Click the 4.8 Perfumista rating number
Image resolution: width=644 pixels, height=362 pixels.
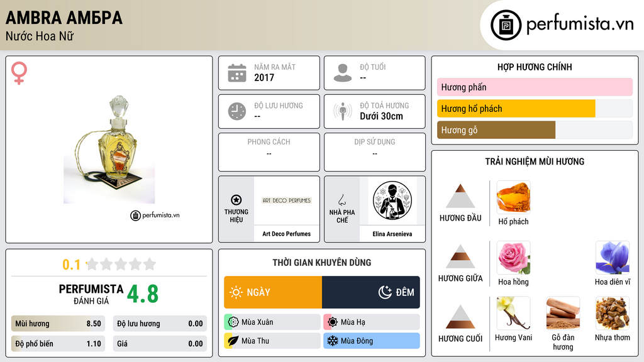point(143,294)
